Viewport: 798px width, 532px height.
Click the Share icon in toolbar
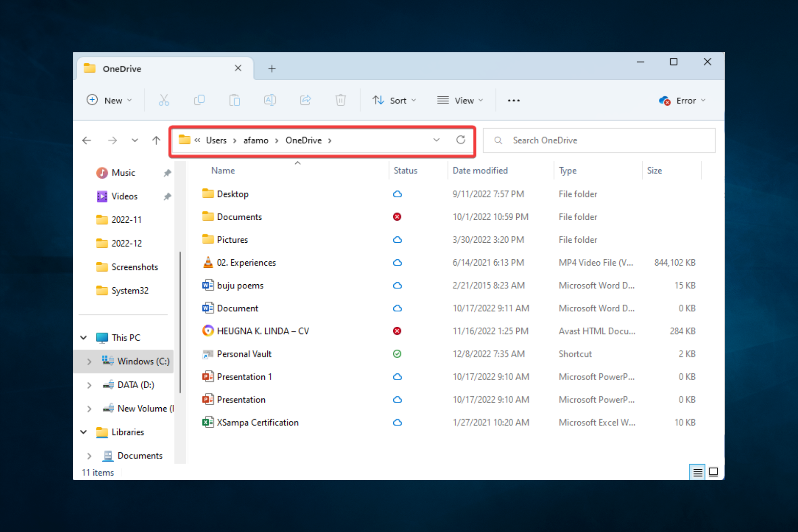pyautogui.click(x=305, y=100)
